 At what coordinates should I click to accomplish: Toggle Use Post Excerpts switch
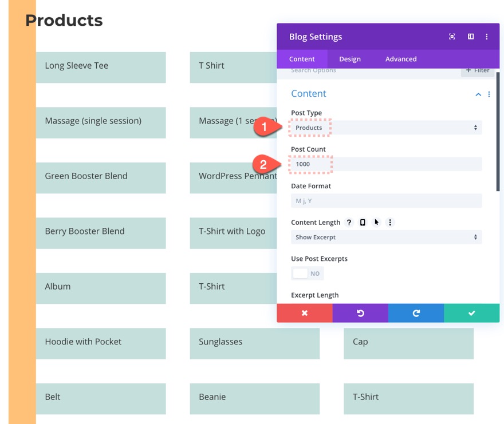click(308, 273)
